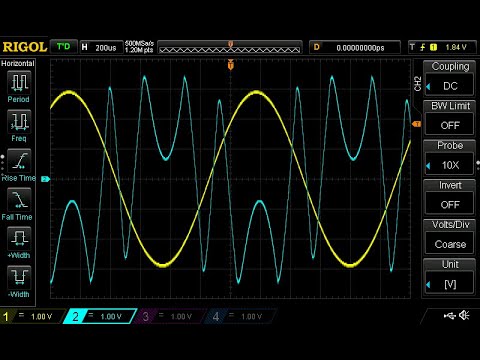
Task: Click the muted speaker icon
Action: click(x=464, y=315)
